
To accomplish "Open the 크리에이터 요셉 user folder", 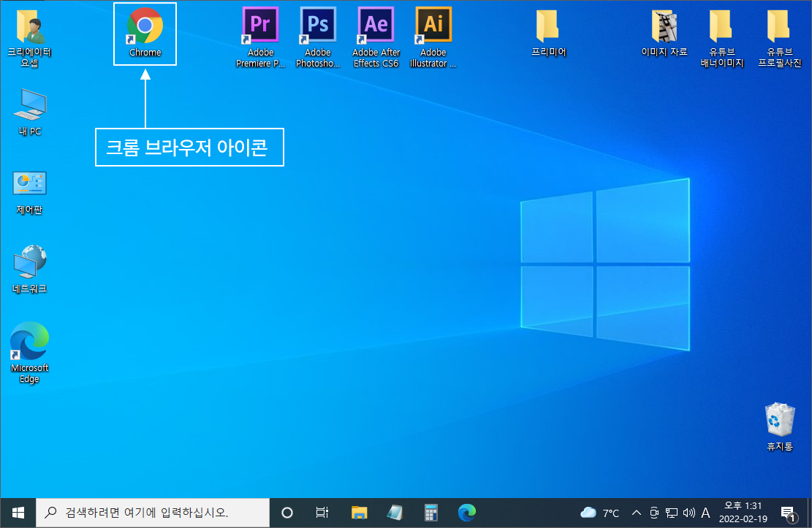I will tap(29, 39).
